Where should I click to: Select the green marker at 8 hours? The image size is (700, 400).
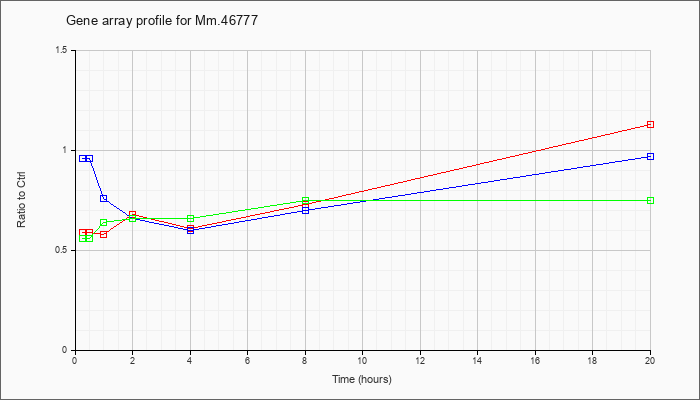tap(305, 200)
